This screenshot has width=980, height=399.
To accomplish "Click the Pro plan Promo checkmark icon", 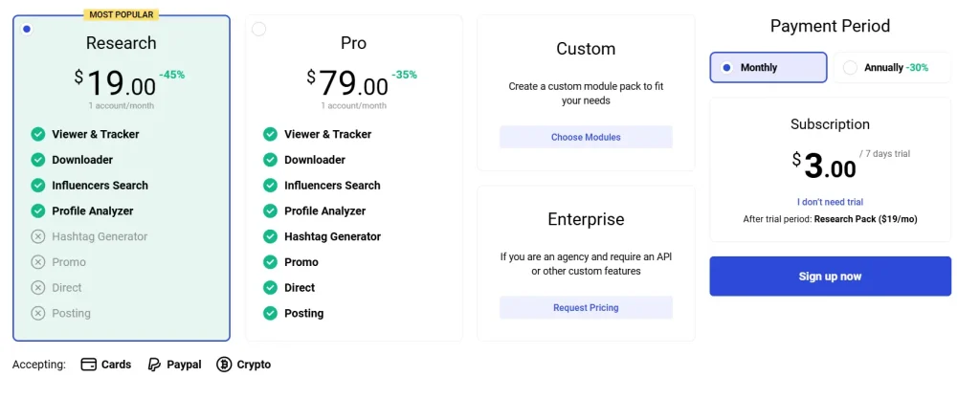I will point(270,262).
